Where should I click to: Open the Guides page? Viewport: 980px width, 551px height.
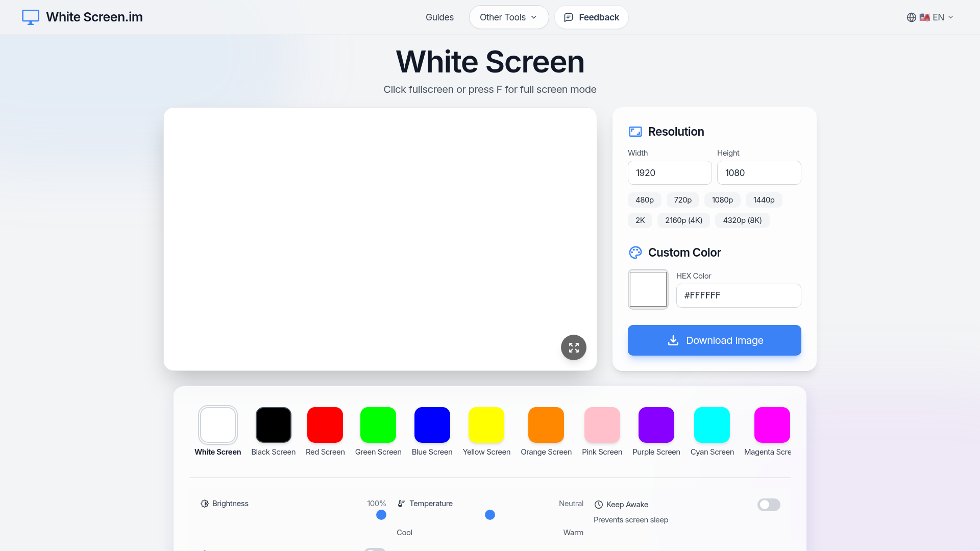pyautogui.click(x=439, y=17)
